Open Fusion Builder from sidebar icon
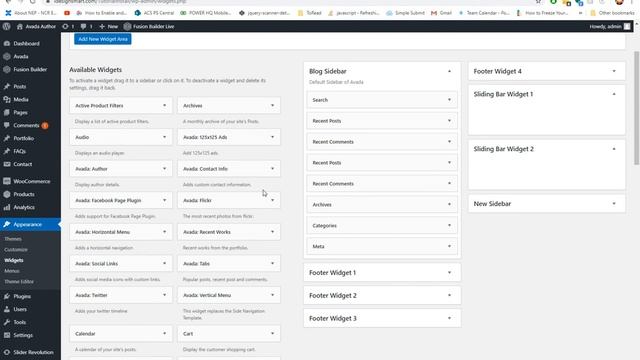 tap(7, 69)
